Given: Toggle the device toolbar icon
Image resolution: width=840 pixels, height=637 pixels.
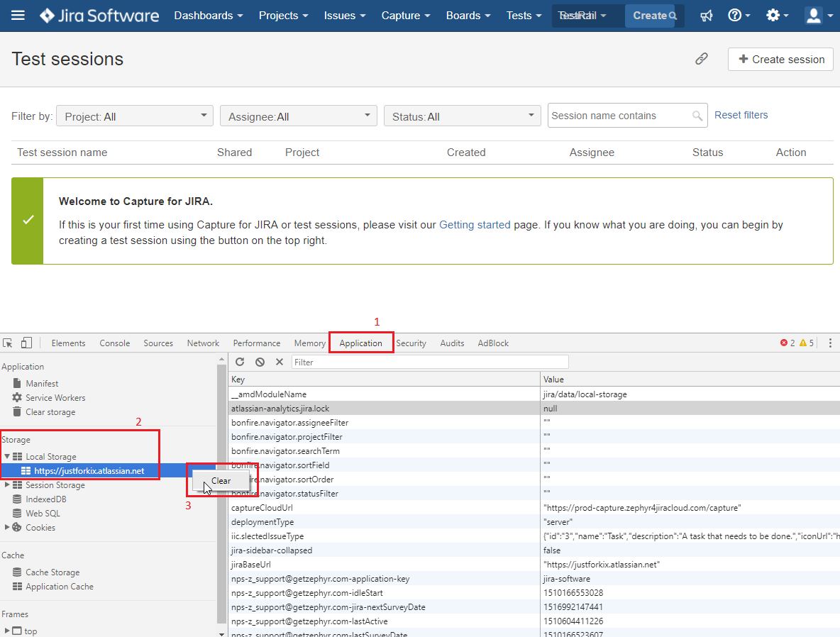Looking at the screenshot, I should pos(26,343).
